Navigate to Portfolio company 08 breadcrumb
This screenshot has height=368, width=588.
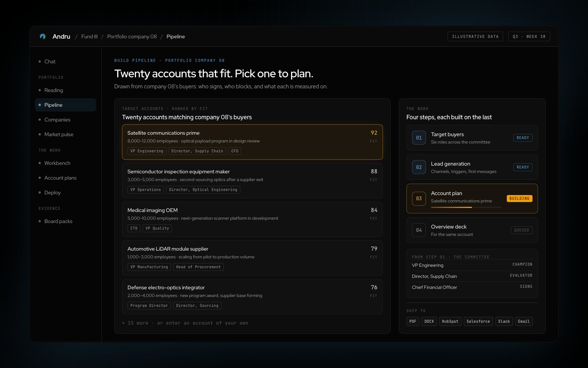pos(132,36)
